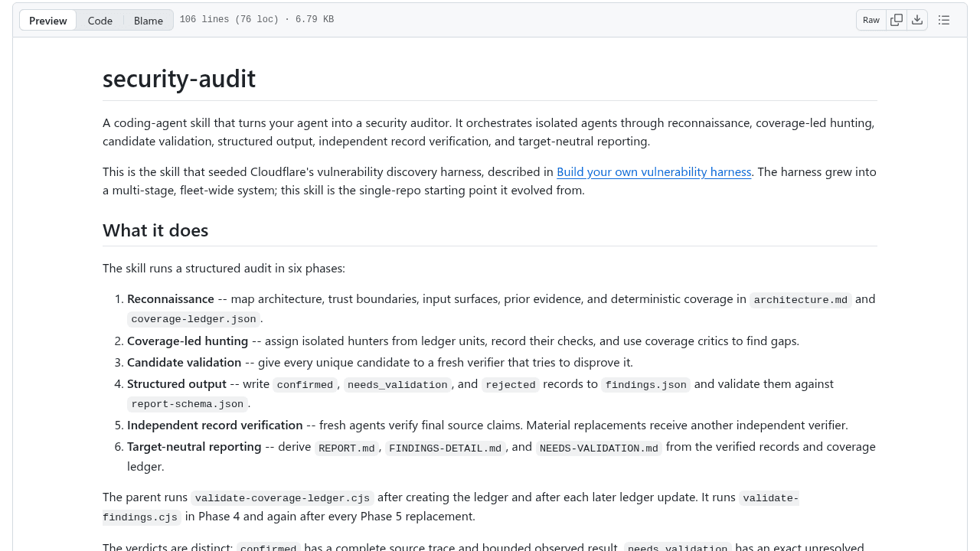Switch to the Preview tab
Screen dimensions: 980x551
click(x=48, y=20)
